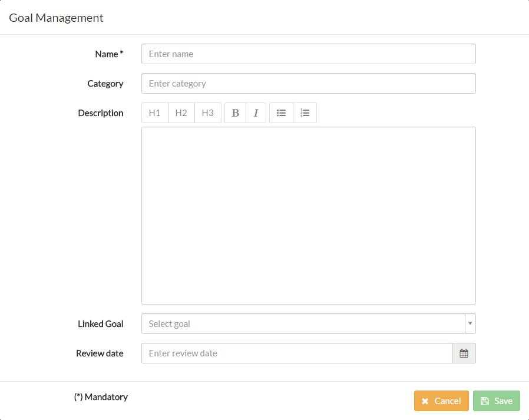Click the Name field label
The height and width of the screenshot is (420, 529).
(109, 54)
